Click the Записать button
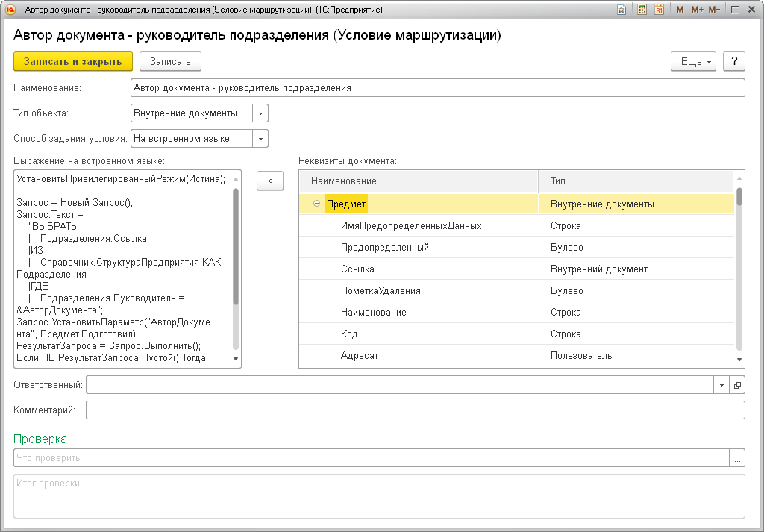 tap(170, 61)
